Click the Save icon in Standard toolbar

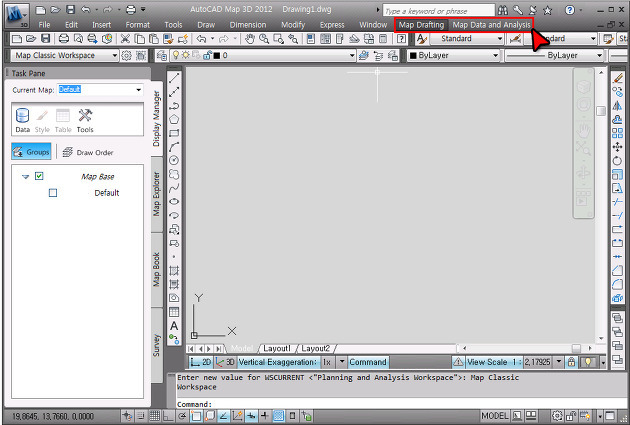(x=46, y=39)
